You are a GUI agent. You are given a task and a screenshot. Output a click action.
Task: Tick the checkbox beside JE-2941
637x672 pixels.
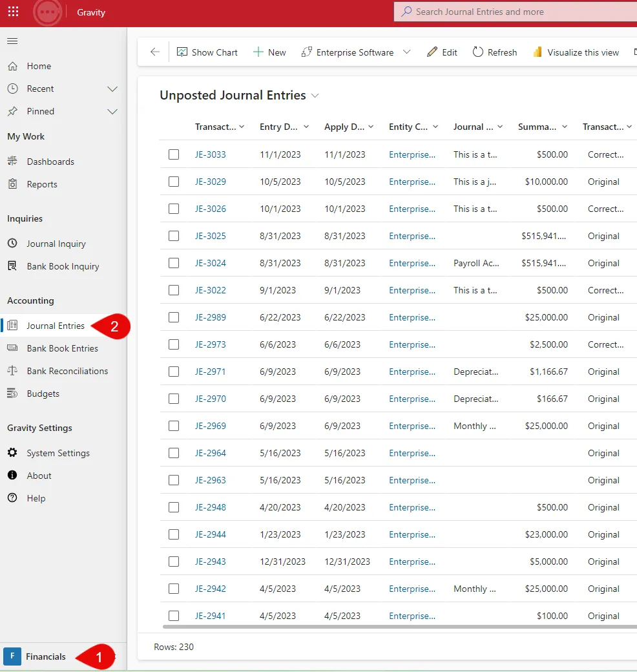pyautogui.click(x=174, y=616)
